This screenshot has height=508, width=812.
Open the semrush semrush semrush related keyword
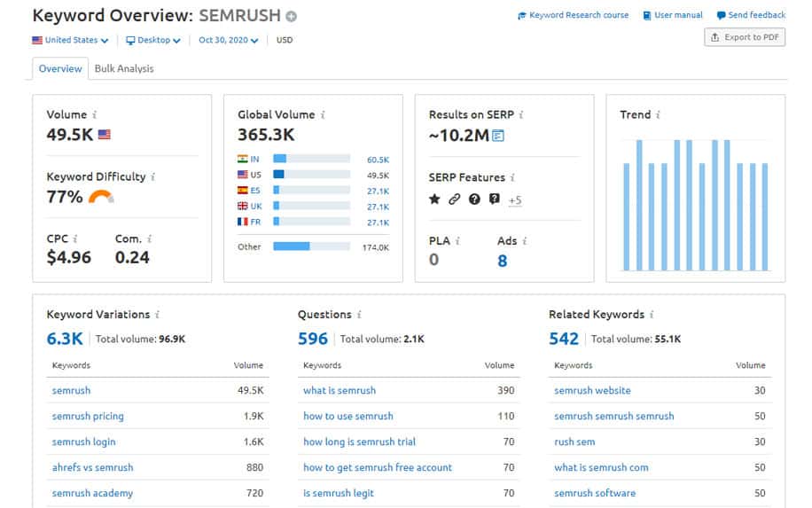pyautogui.click(x=614, y=417)
